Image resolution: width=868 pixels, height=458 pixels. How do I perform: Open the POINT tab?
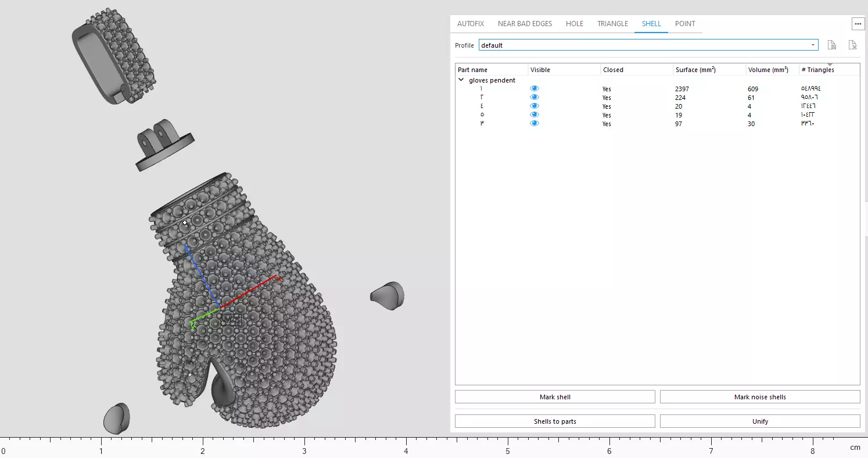point(685,24)
